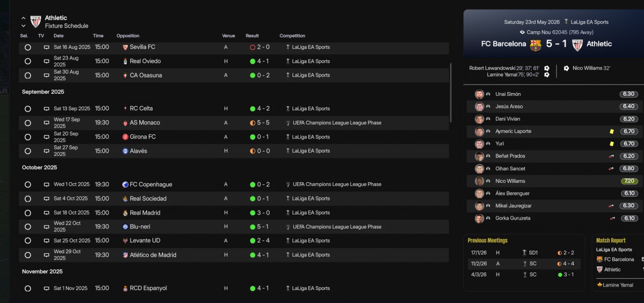Sort fixtures by the Result column header
The height and width of the screenshot is (303, 644).
click(252, 36)
